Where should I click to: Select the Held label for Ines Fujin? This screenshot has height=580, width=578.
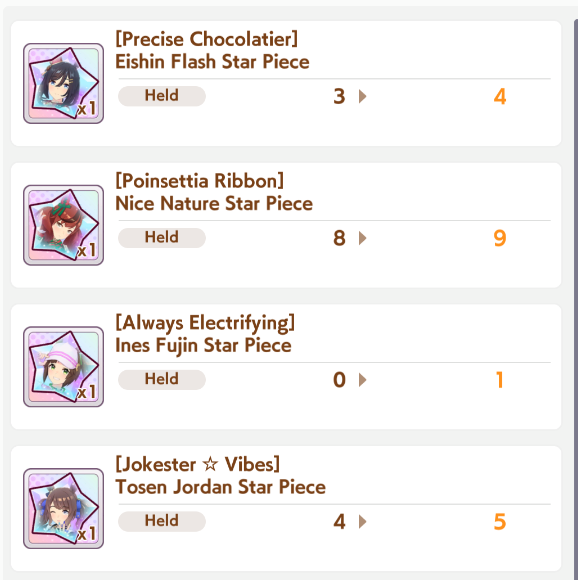(x=162, y=379)
